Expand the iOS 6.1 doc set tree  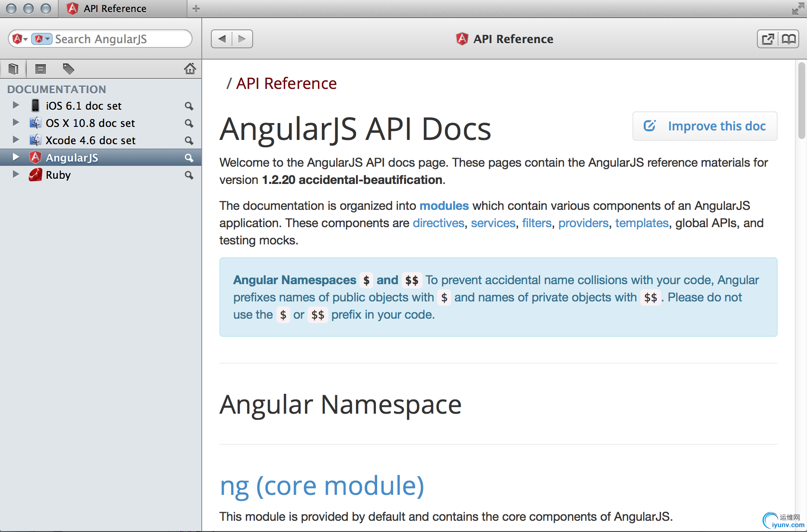(x=16, y=105)
